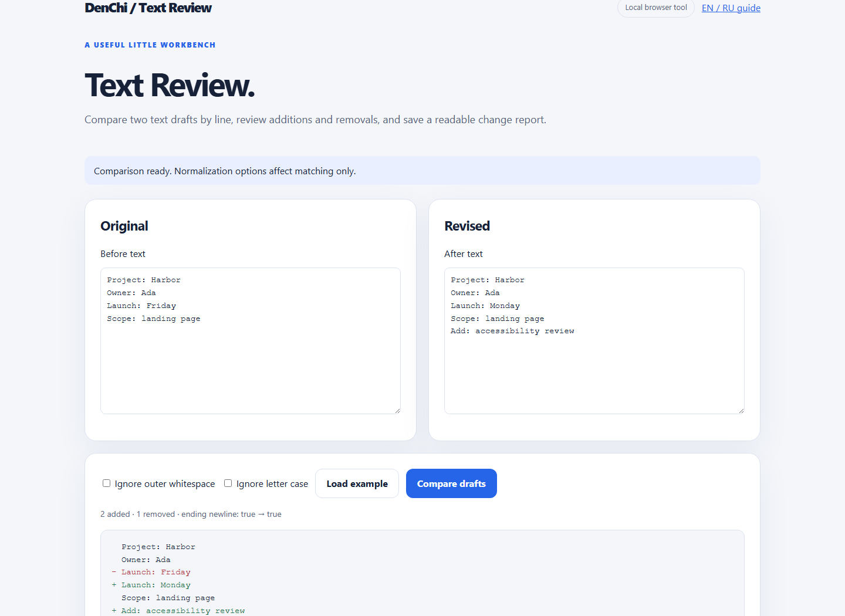The width and height of the screenshot is (845, 616).
Task: Click the DenChi / Text Review logo title
Action: pyautogui.click(x=148, y=8)
